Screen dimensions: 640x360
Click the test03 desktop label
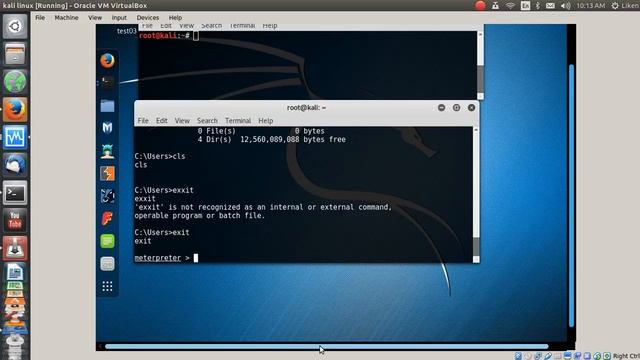point(127,31)
